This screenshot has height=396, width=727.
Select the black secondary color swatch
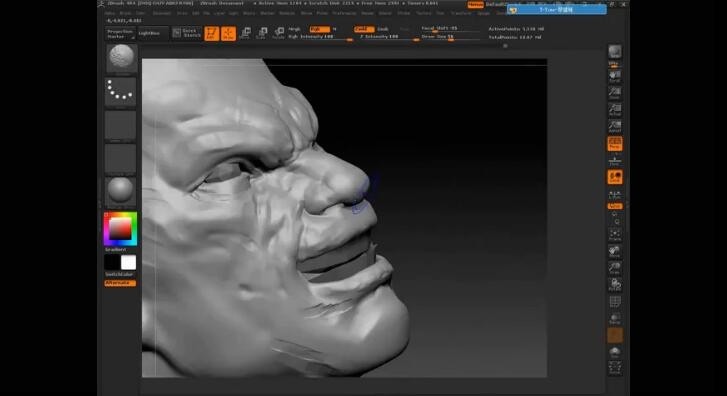pyautogui.click(x=112, y=262)
